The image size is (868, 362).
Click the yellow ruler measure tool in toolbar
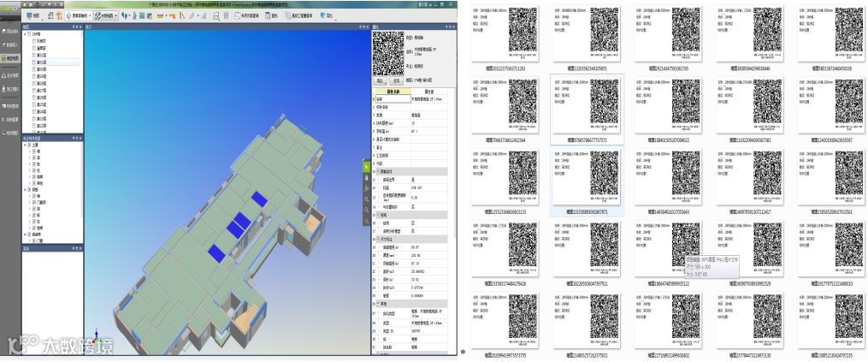point(161,16)
